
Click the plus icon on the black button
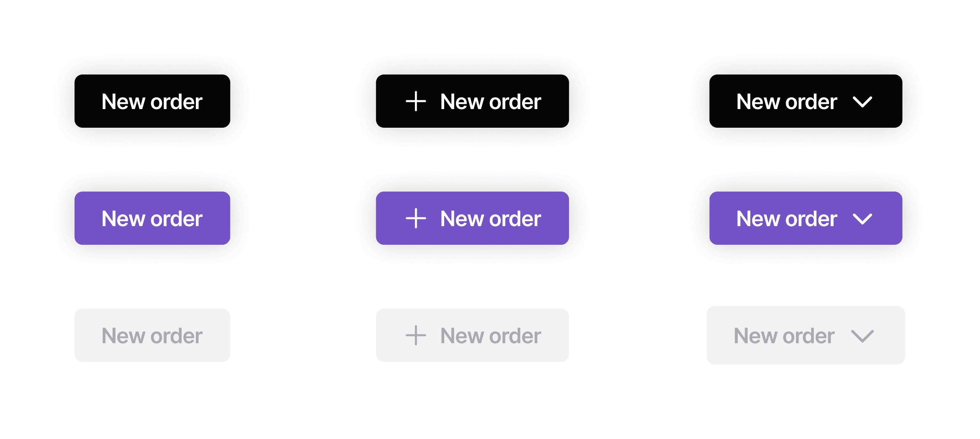coord(415,101)
